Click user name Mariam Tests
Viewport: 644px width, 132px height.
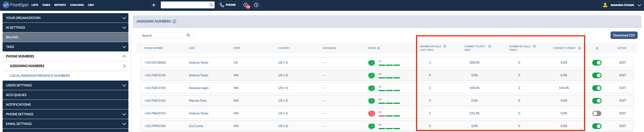[x=198, y=101]
